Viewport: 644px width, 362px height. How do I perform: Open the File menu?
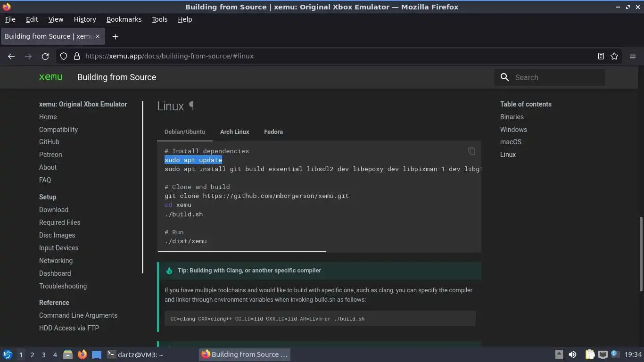[10, 19]
